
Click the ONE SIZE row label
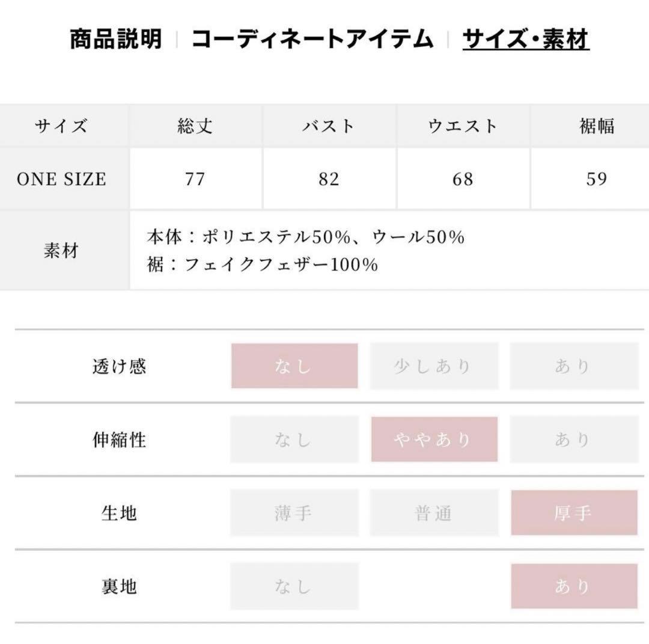62,179
